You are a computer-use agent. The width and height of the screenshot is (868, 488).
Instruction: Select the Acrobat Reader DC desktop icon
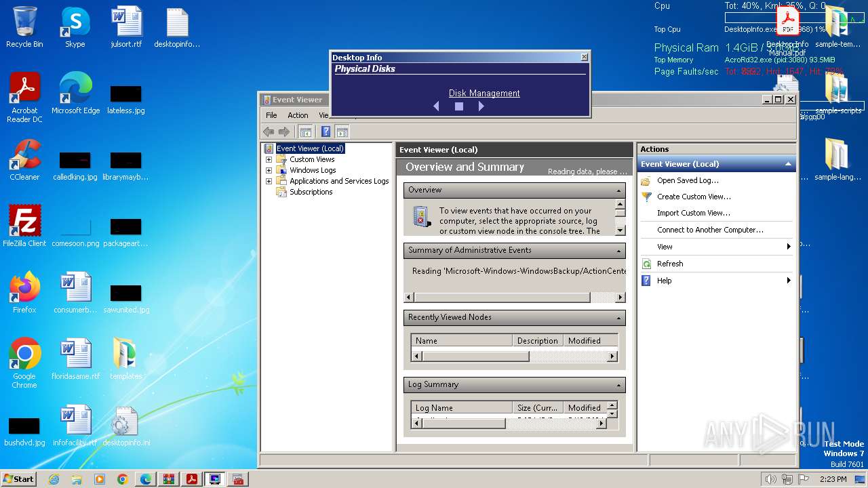(x=24, y=98)
